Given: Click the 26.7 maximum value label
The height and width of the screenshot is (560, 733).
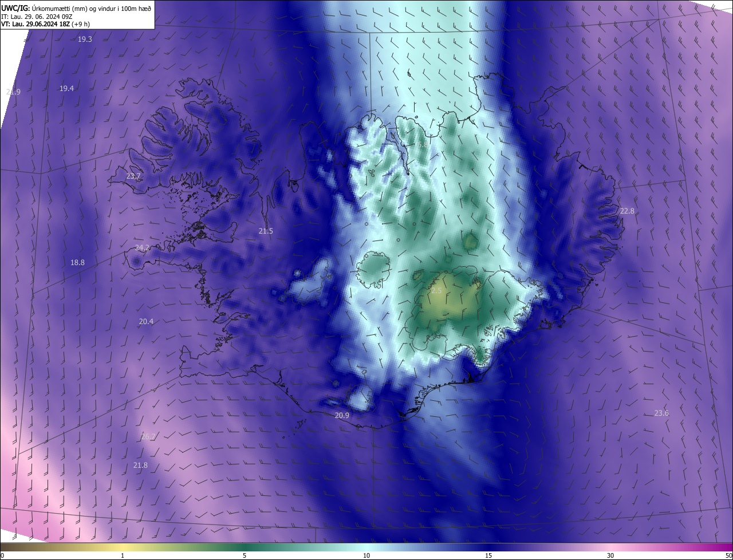Looking at the screenshot, I should (x=148, y=437).
